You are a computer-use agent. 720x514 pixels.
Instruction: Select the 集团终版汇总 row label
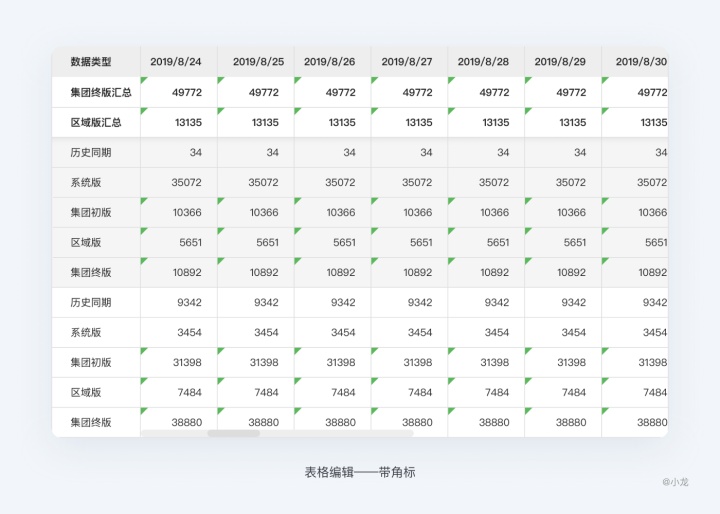101,92
